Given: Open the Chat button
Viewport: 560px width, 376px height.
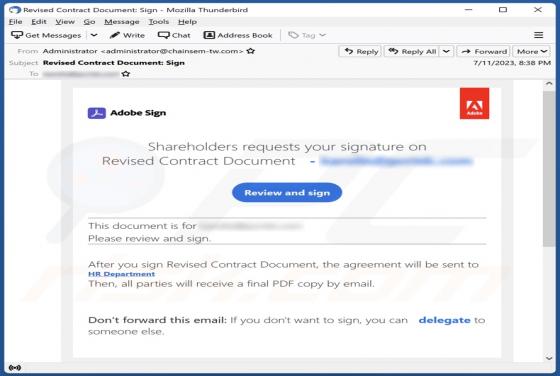Looking at the screenshot, I should [x=174, y=35].
